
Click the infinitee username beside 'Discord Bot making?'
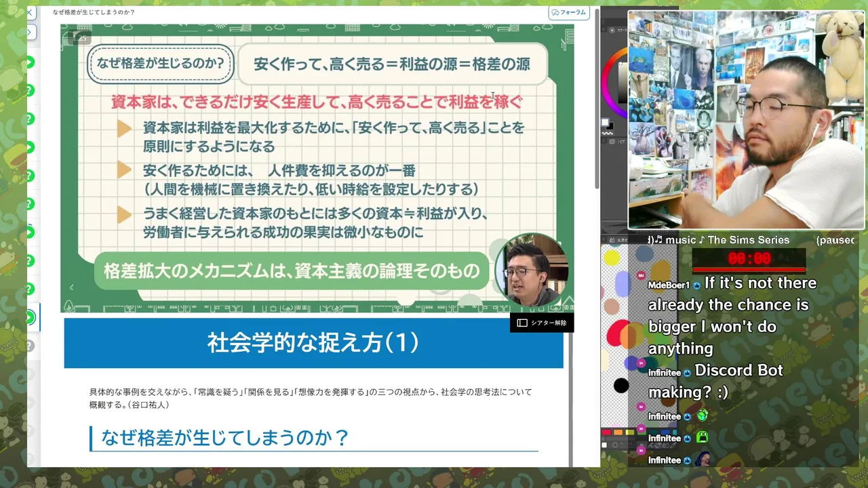pos(665,373)
